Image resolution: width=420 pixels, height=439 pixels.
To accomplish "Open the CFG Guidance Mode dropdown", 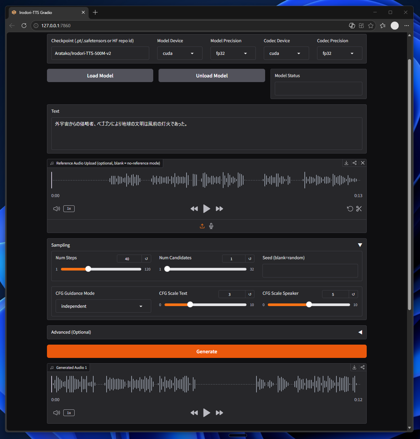I will 103,306.
